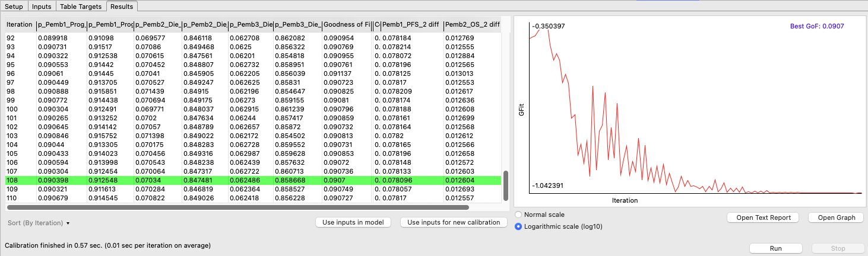The height and width of the screenshot is (256, 868).
Task: Run the calibration
Action: tap(775, 248)
